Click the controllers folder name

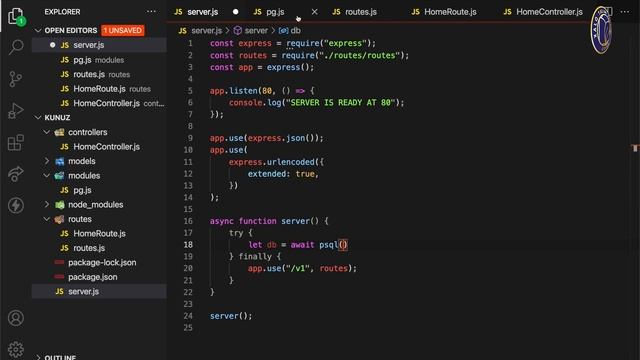pos(87,132)
